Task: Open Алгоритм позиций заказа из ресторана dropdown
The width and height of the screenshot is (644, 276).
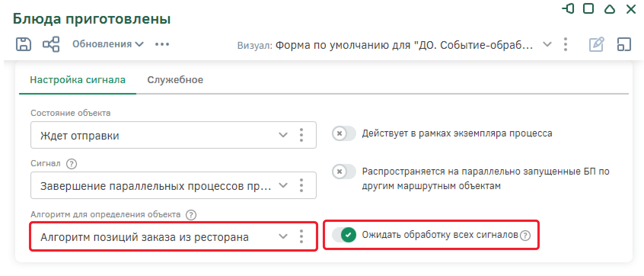Action: coord(283,236)
